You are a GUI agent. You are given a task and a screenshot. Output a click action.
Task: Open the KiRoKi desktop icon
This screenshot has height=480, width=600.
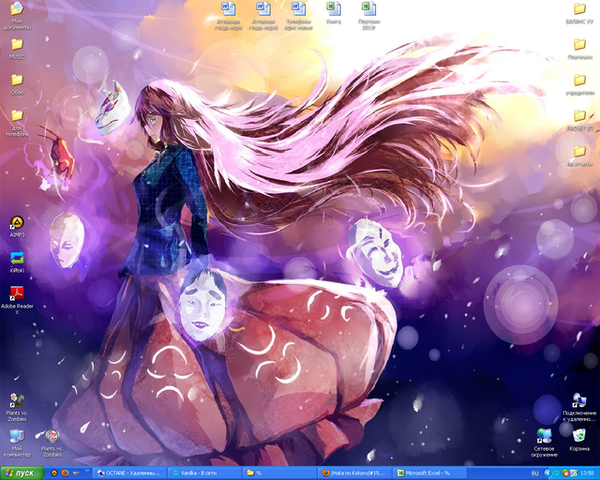click(x=17, y=259)
